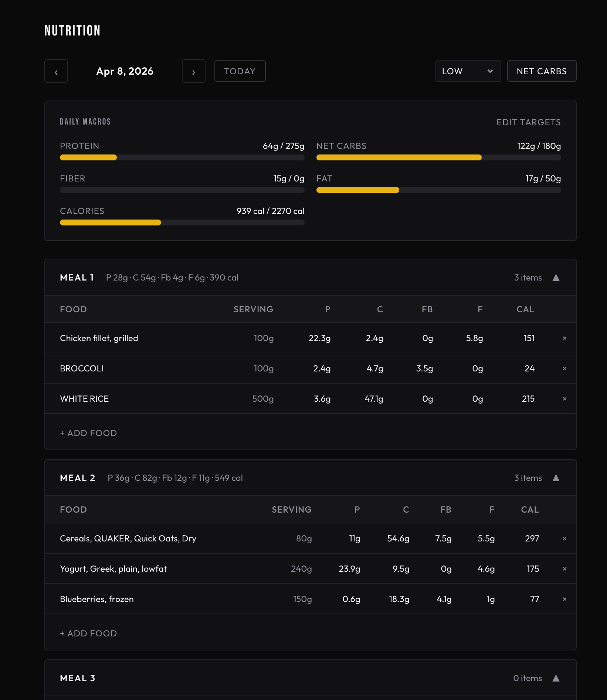This screenshot has width=607, height=700.
Task: Select the MEAL 1 header title
Action: pyautogui.click(x=77, y=278)
